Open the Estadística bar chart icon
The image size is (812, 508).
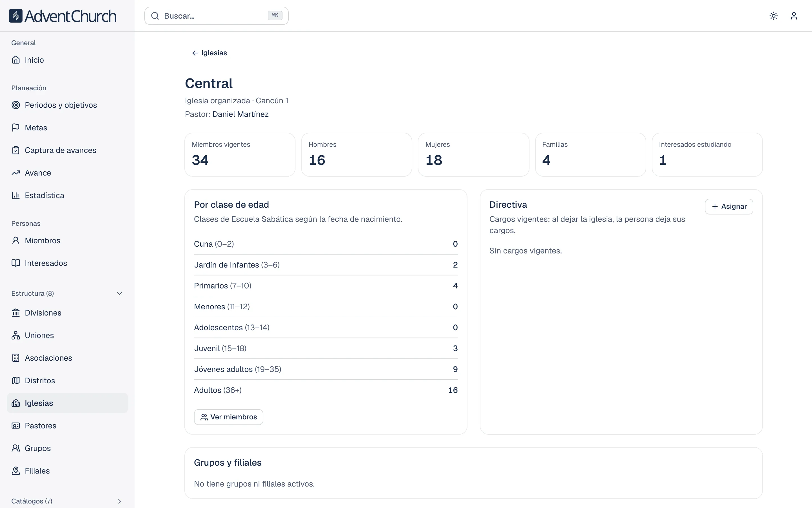pos(16,195)
